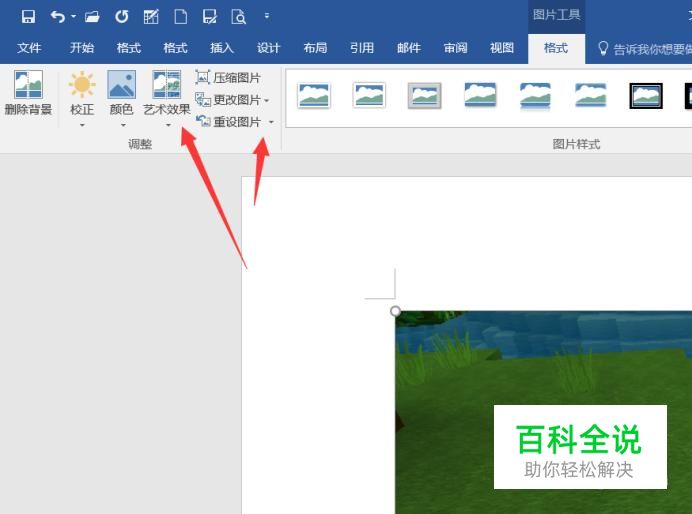Image resolution: width=692 pixels, height=514 pixels.
Task: Switch to the 引用 tab
Action: coord(362,48)
